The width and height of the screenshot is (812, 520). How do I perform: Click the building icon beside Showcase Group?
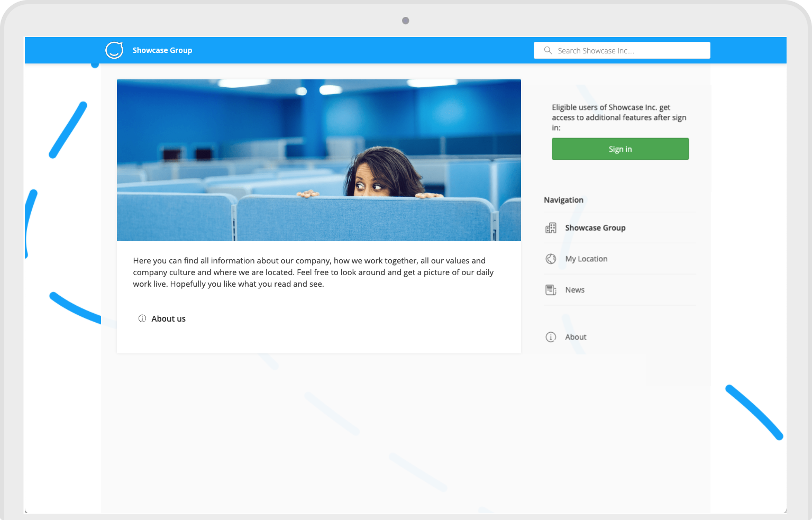[x=551, y=228]
